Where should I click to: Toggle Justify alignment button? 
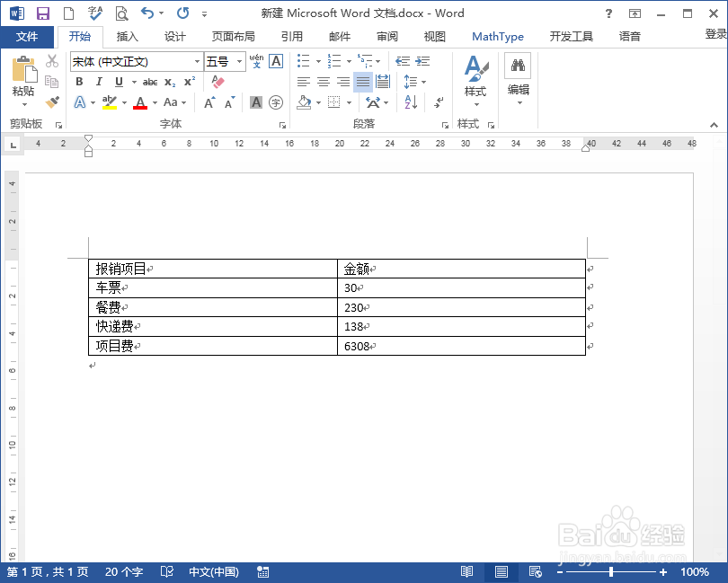363,82
